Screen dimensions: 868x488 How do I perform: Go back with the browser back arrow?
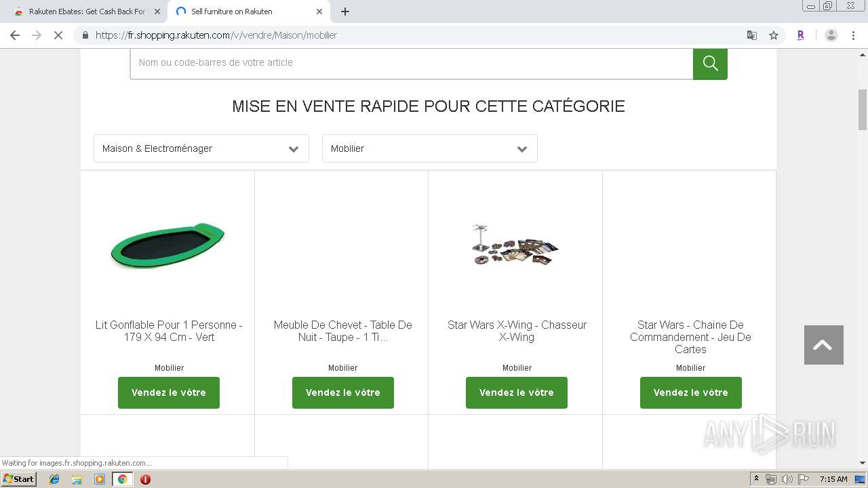(15, 35)
